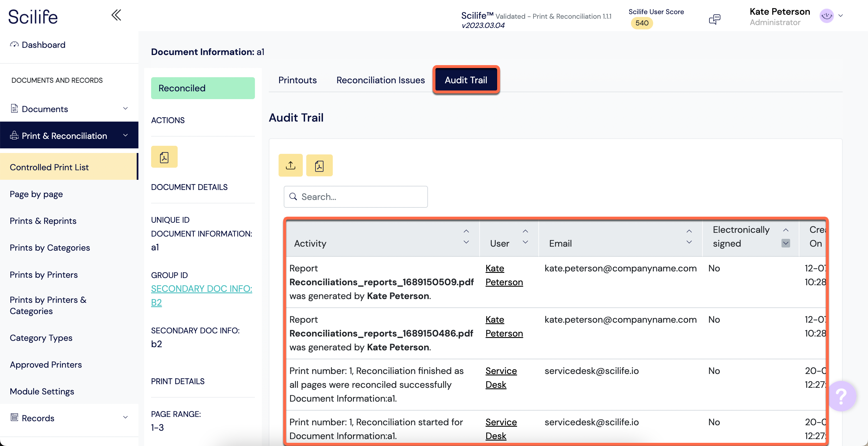Switch to the Reconciliation Issues tab
The width and height of the screenshot is (868, 446).
(x=380, y=80)
